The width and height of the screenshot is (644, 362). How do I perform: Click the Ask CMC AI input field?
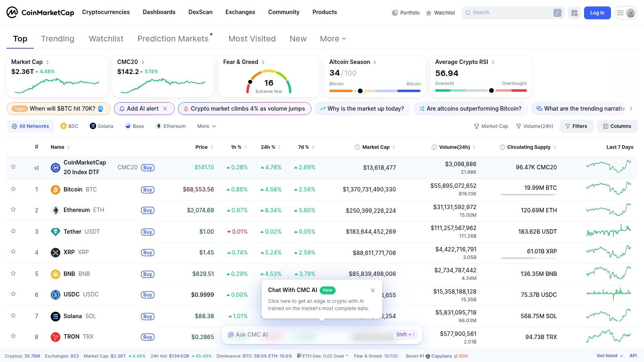pyautogui.click(x=314, y=334)
